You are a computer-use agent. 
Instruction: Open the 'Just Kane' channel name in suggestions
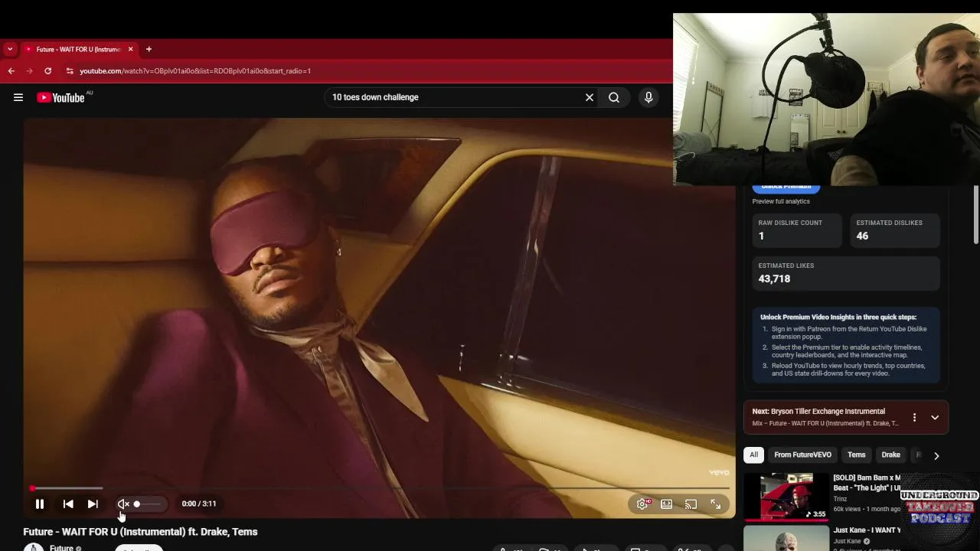pyautogui.click(x=848, y=542)
